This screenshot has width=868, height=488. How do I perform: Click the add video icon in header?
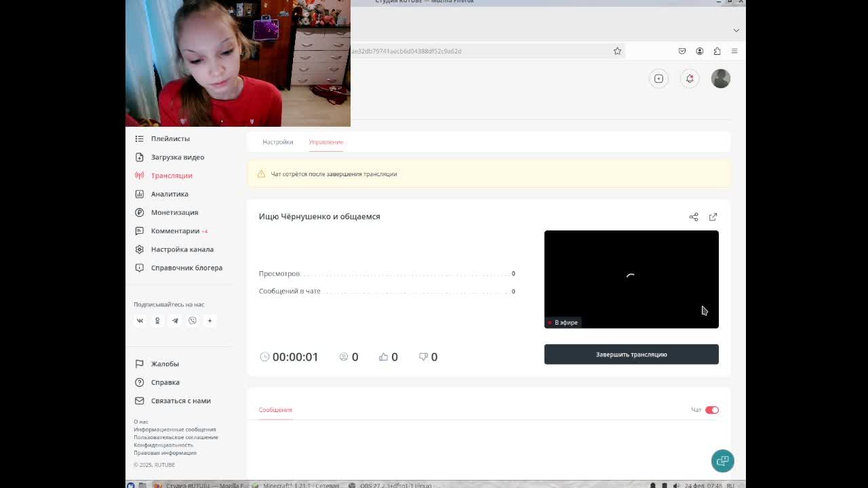coord(658,79)
